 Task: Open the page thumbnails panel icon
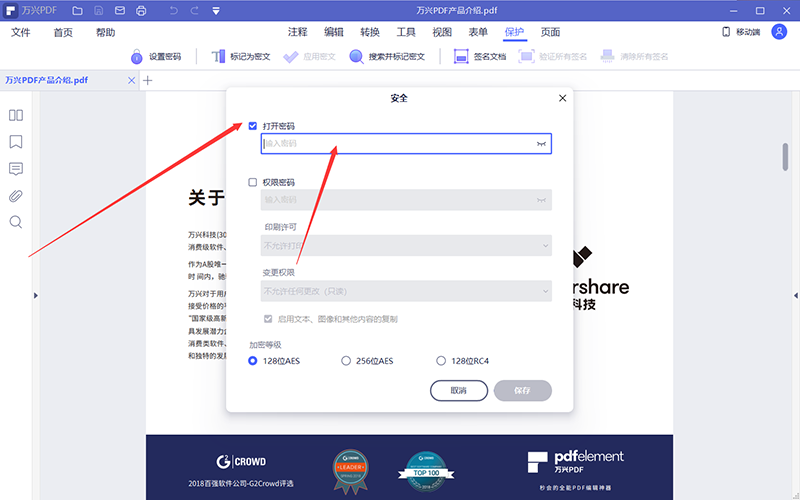point(16,115)
